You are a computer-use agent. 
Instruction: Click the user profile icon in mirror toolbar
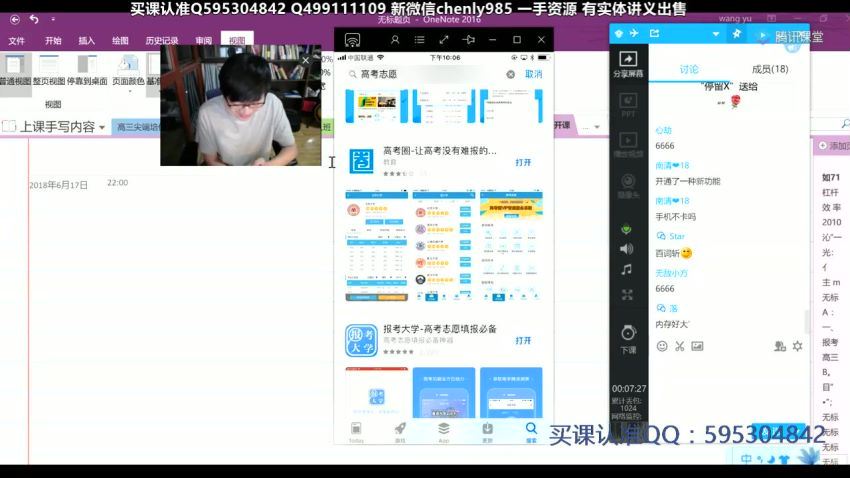pyautogui.click(x=395, y=40)
